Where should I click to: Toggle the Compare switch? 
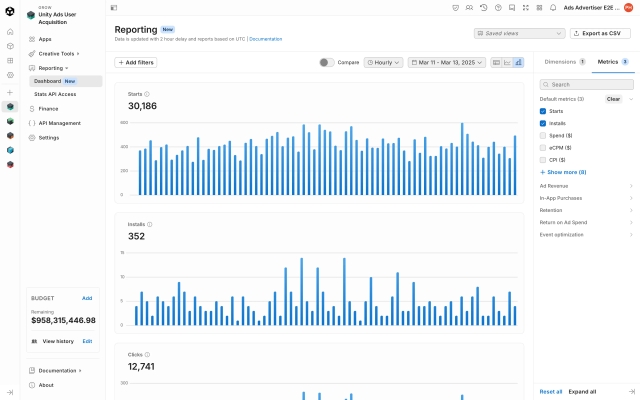pyautogui.click(x=326, y=62)
